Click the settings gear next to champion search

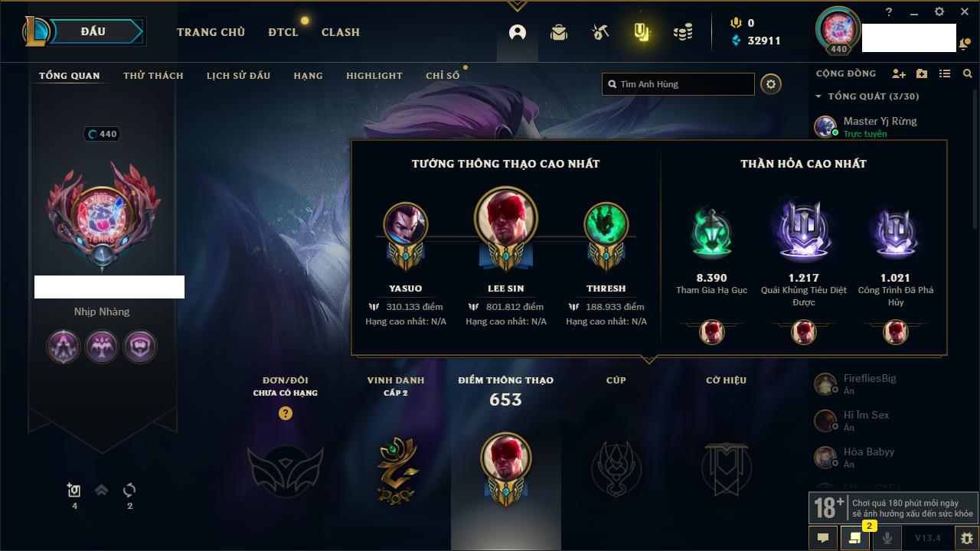pos(771,84)
